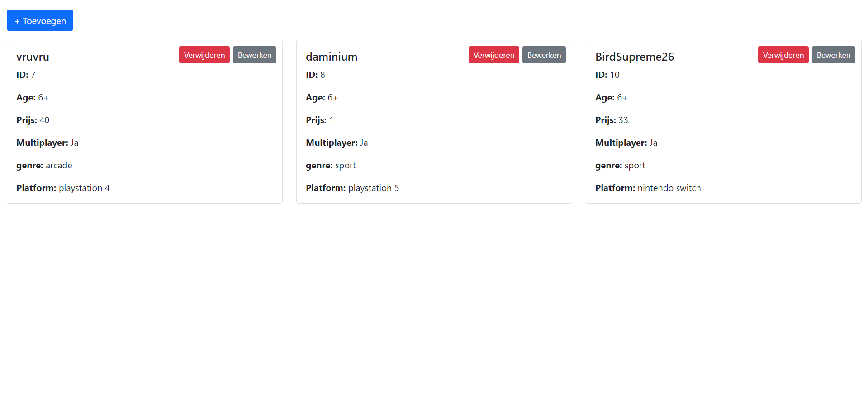The image size is (868, 411).
Task: Click Verwijderen on the BirdSupreme26 card
Action: (x=783, y=54)
